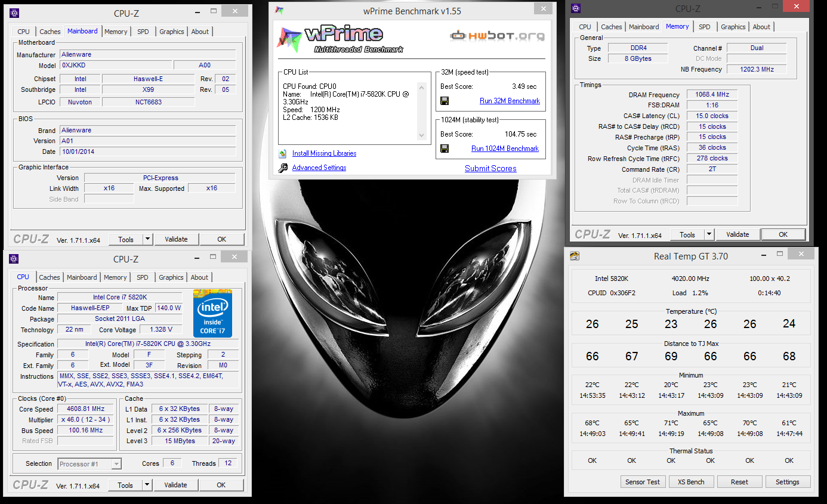This screenshot has height=504, width=827.
Task: Click DRAM Frequency 1068.4 MHz field
Action: coord(712,94)
